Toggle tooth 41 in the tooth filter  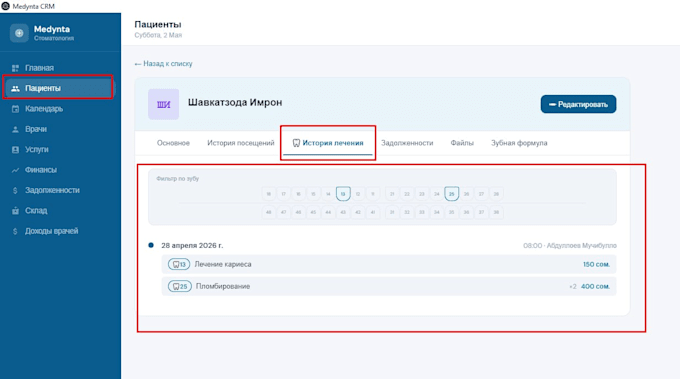[x=373, y=212]
